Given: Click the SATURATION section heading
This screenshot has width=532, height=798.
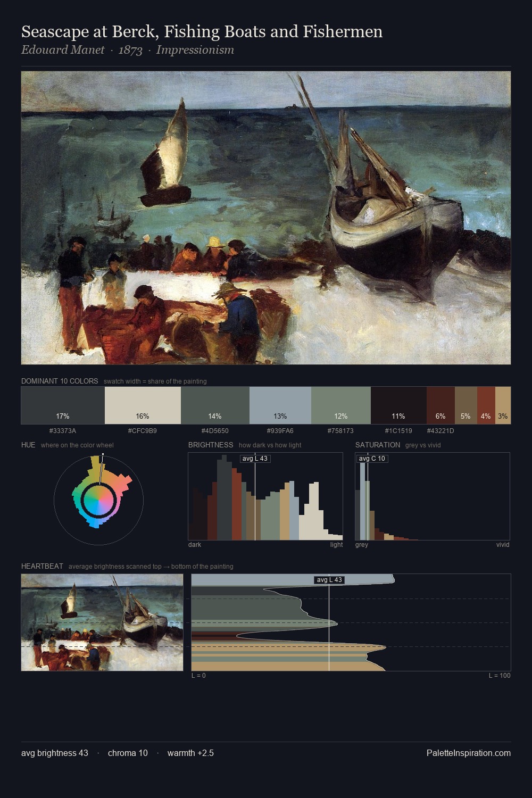Looking at the screenshot, I should [x=378, y=445].
